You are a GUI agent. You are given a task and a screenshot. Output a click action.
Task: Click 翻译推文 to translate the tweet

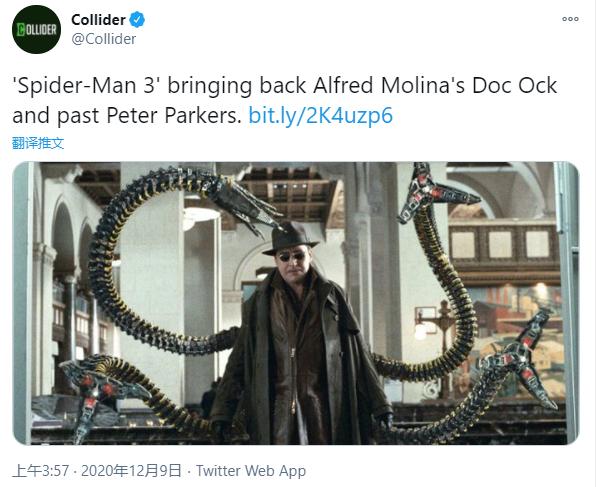pyautogui.click(x=38, y=143)
